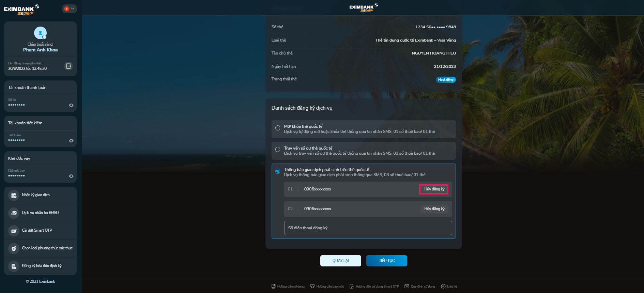
Task: Open Cài đặt Smart OTP icon
Action: 14,231
